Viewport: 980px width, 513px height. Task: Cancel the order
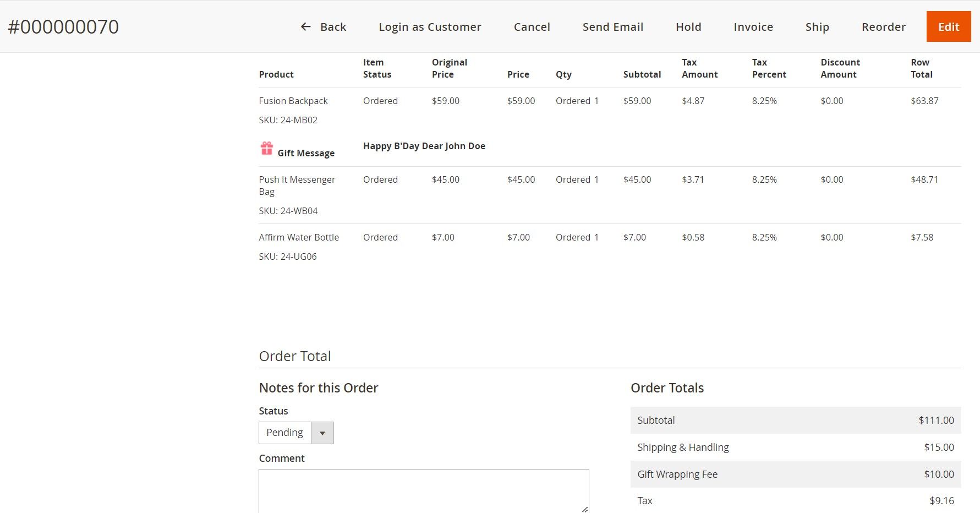pyautogui.click(x=532, y=26)
